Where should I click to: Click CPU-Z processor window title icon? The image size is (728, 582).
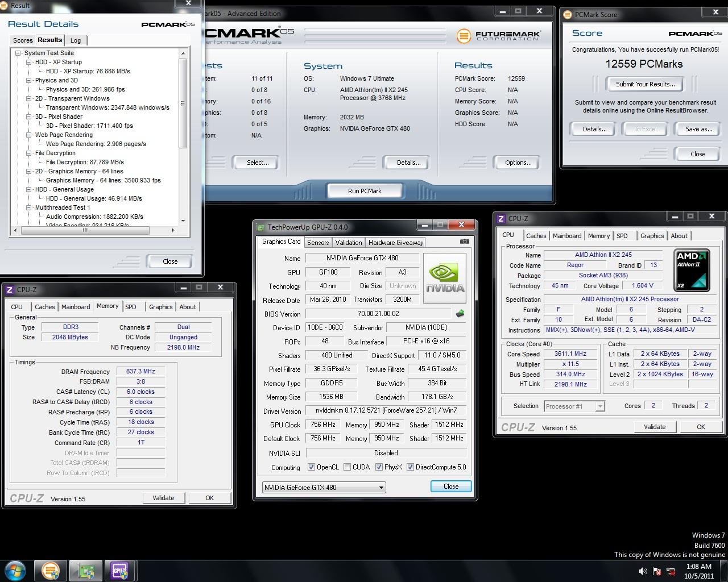501,219
